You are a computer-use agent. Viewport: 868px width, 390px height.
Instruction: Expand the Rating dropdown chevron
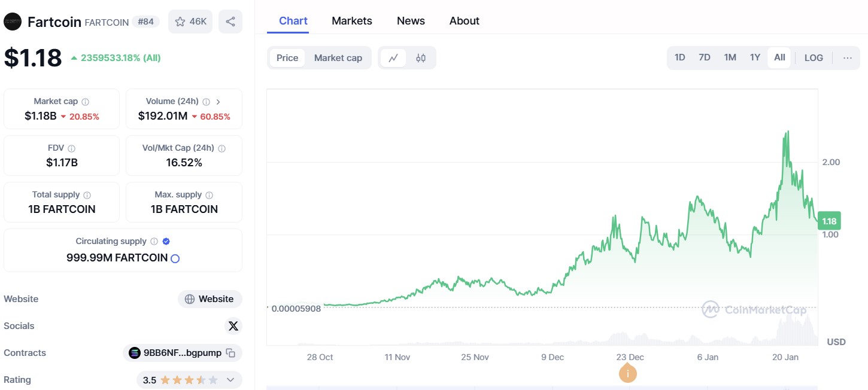230,379
